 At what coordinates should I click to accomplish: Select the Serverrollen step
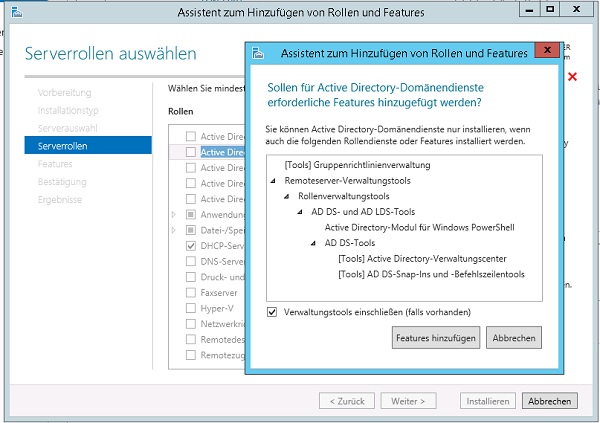[88, 145]
